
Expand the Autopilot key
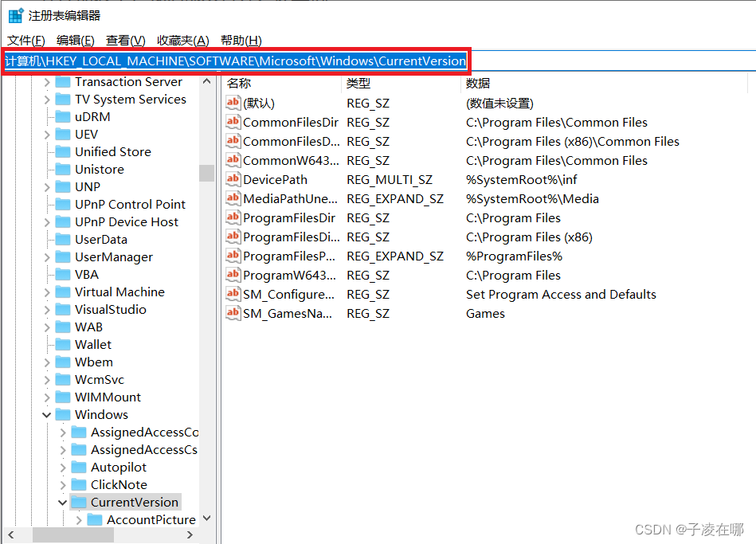63,468
